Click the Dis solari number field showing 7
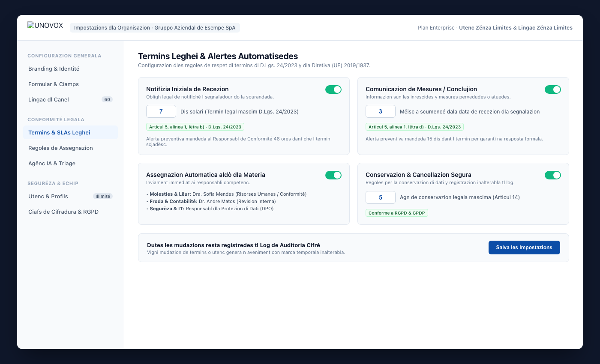 point(161,111)
